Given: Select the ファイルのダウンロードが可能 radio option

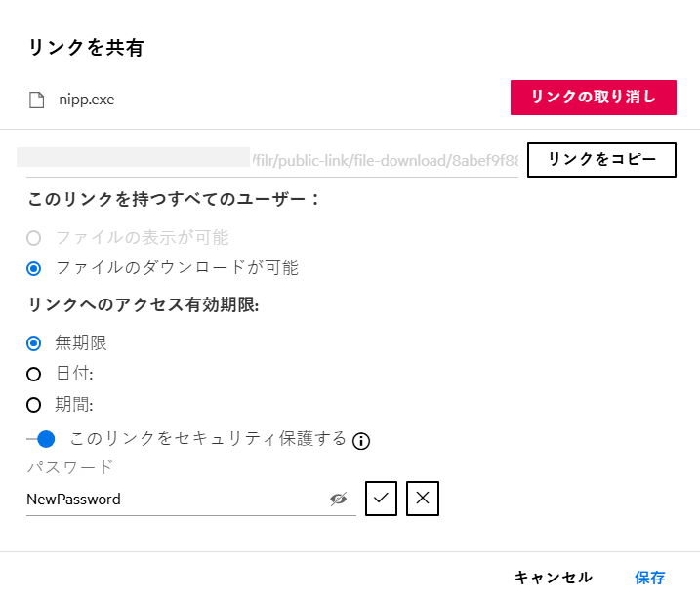Looking at the screenshot, I should (34, 267).
